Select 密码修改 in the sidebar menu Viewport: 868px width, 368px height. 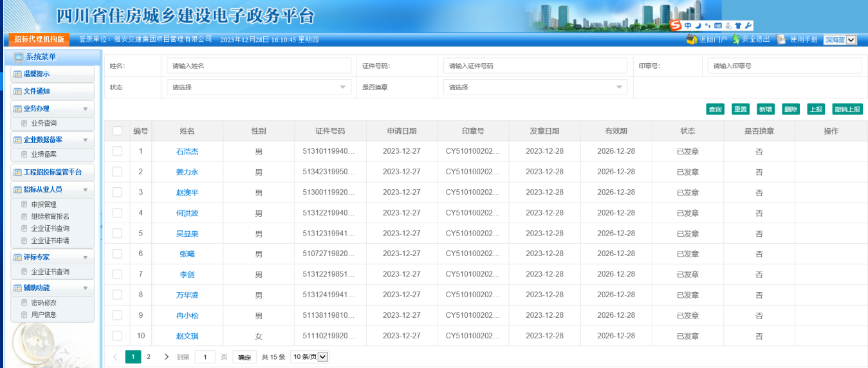click(44, 303)
